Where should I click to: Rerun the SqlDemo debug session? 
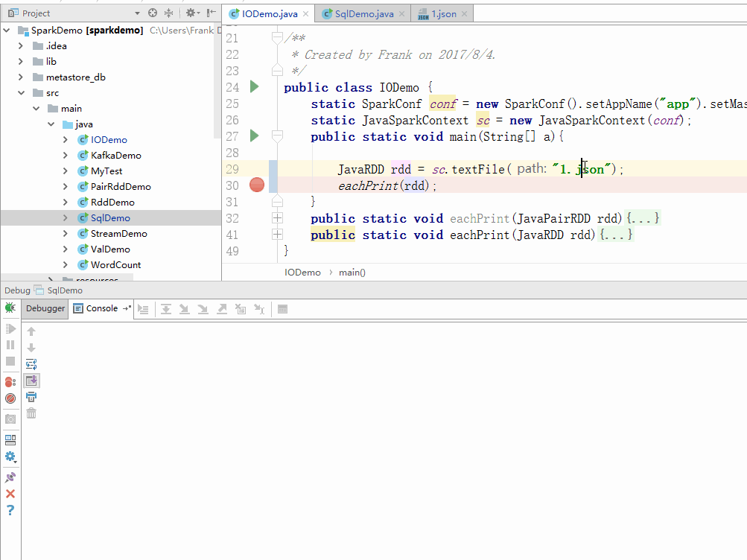coord(10,308)
